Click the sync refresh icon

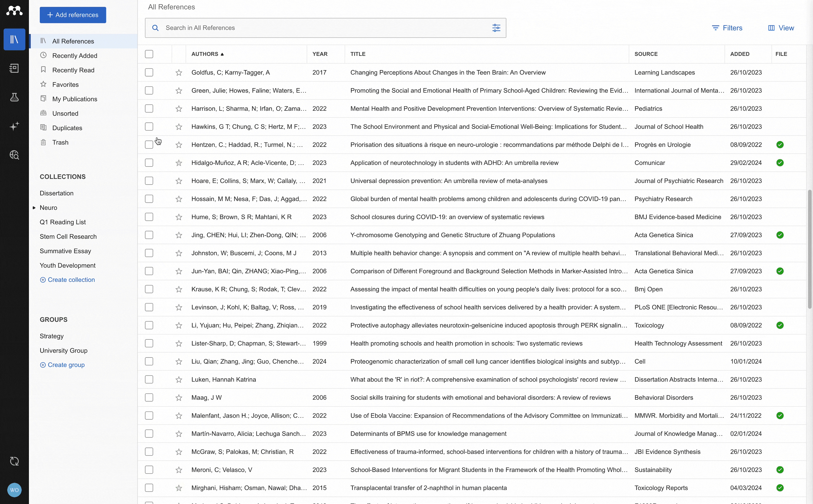coord(14,461)
